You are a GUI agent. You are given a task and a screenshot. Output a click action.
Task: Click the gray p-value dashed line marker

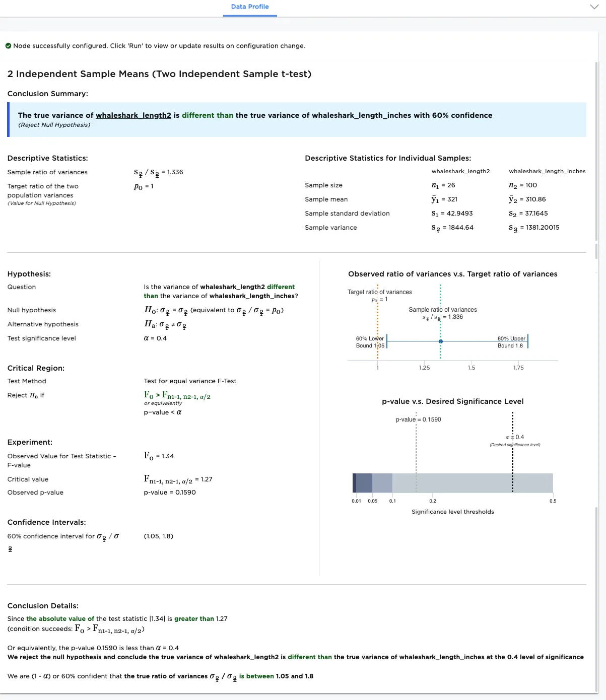(417, 453)
